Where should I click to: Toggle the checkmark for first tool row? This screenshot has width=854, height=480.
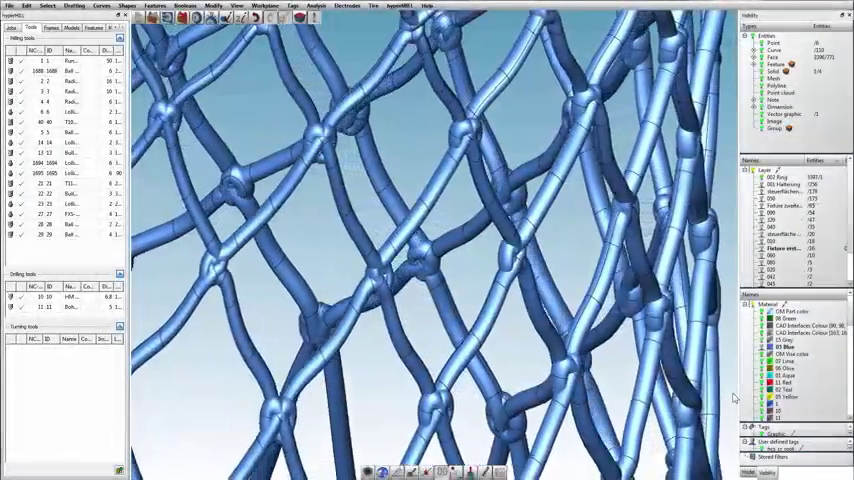click(x=21, y=61)
